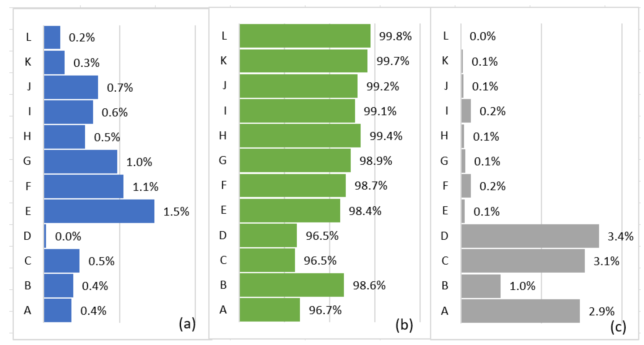Viewport: 644px width, 345px height.
Task: Click the (b) chart panel label
Action: (404, 325)
